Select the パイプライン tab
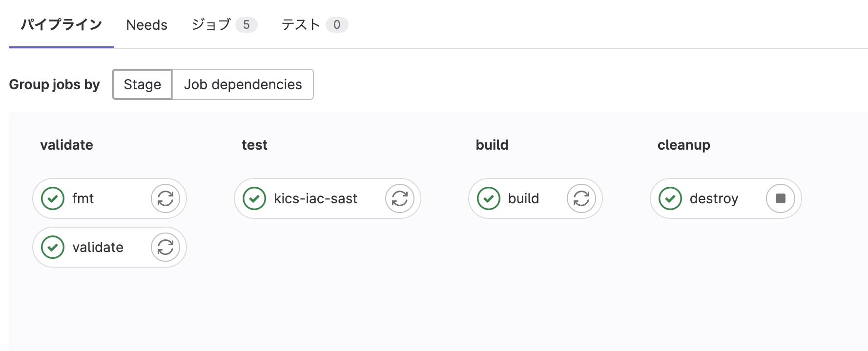868x351 pixels. click(62, 25)
